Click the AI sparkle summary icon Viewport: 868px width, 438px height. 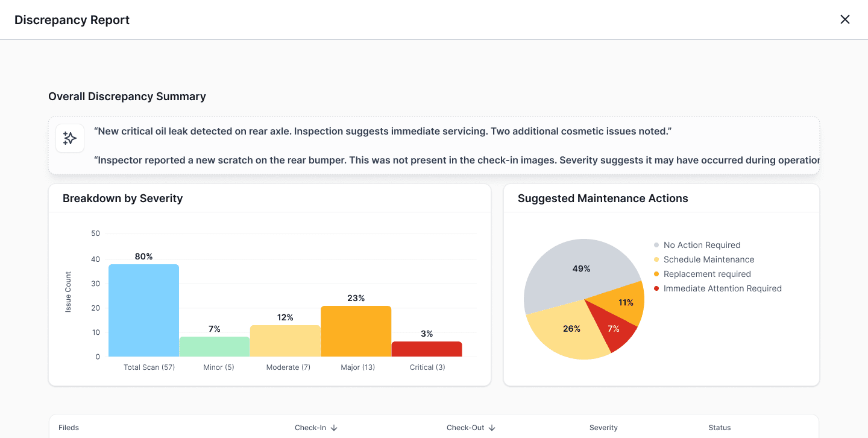coord(70,138)
